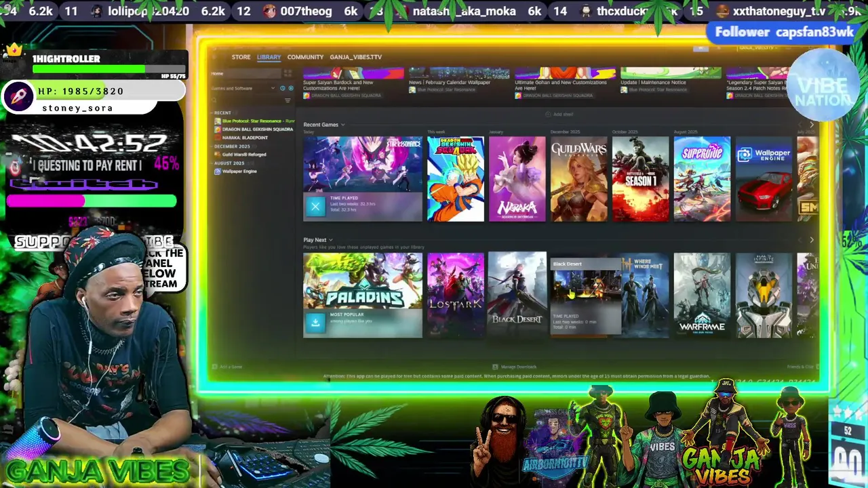Click Wallpaper Engine sidebar icon
This screenshot has width=868, height=488.
(x=218, y=171)
